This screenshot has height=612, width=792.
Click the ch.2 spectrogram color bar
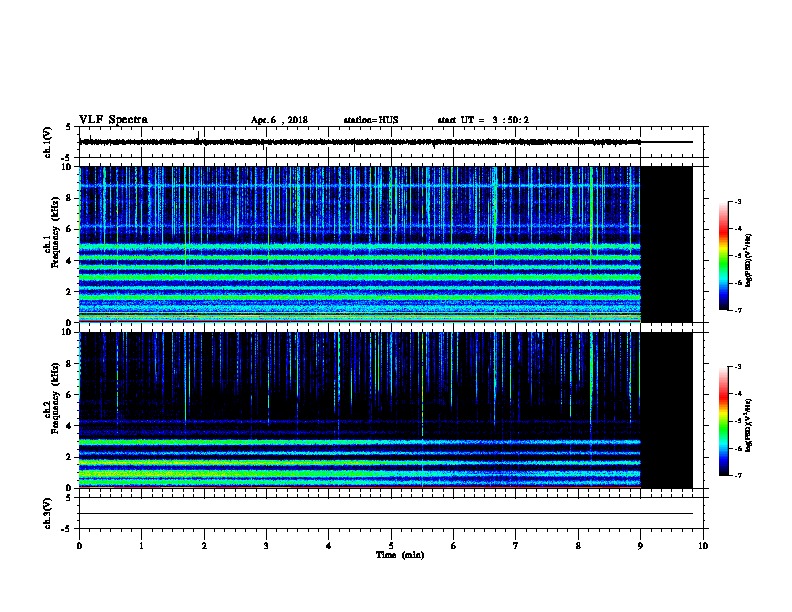pos(724,421)
